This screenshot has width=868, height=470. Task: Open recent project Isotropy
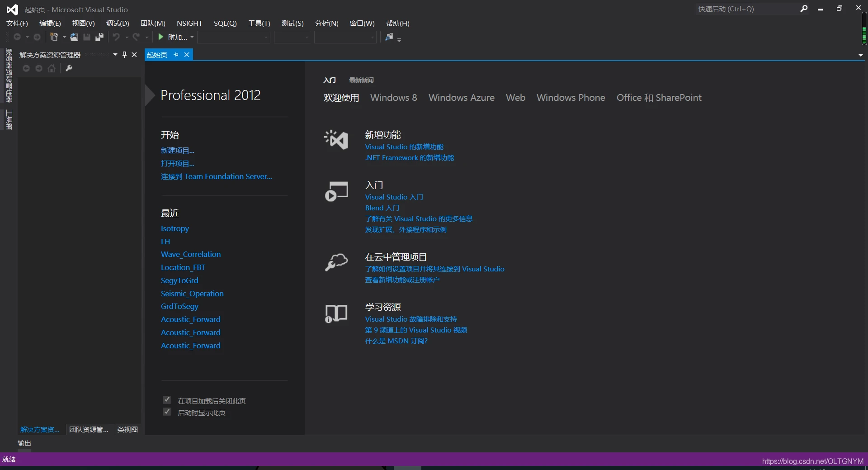tap(175, 229)
